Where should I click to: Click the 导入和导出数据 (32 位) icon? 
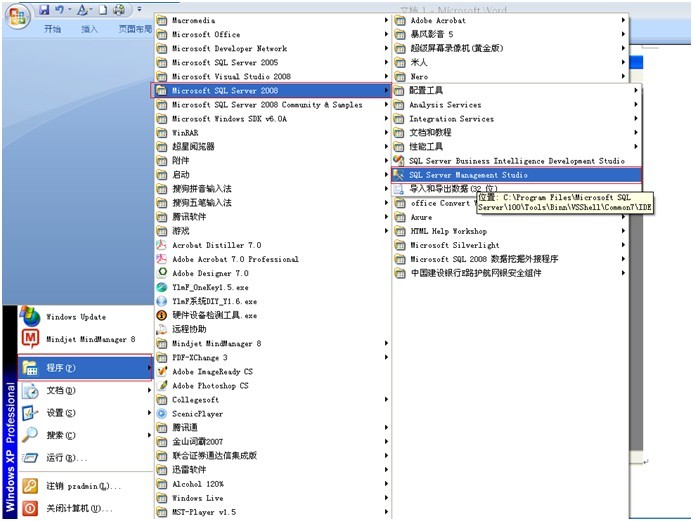(399, 189)
